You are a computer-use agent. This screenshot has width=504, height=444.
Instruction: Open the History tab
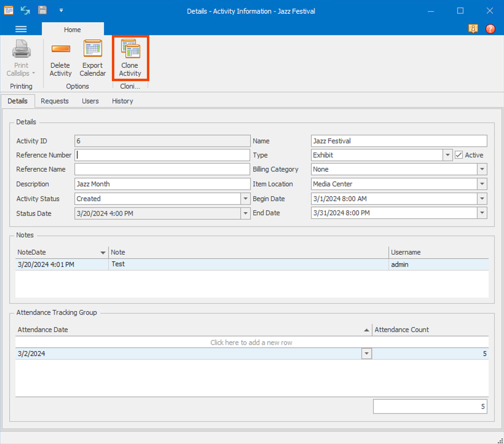tap(122, 101)
